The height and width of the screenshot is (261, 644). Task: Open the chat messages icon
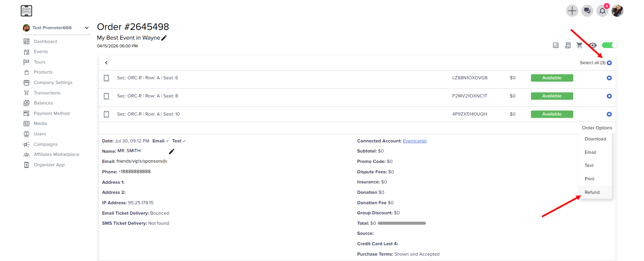(587, 11)
